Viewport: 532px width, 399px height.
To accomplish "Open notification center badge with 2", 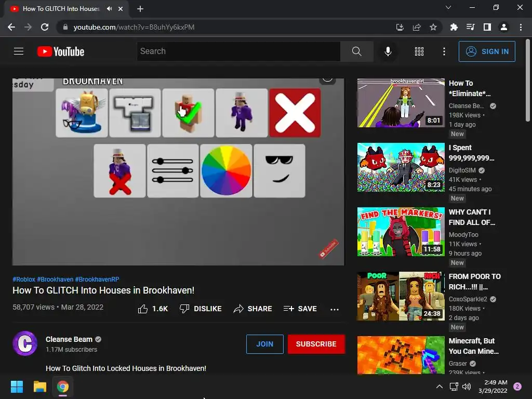I will click(x=517, y=387).
